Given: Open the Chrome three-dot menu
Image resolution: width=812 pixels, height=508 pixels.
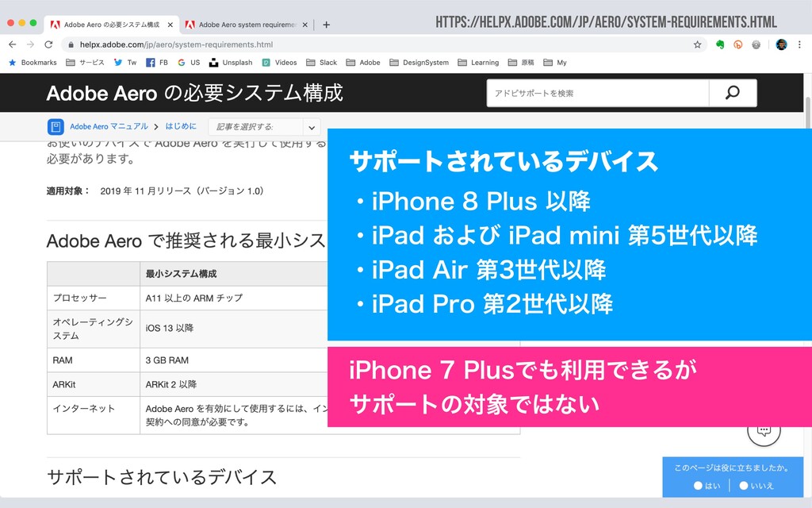Looking at the screenshot, I should click(799, 44).
